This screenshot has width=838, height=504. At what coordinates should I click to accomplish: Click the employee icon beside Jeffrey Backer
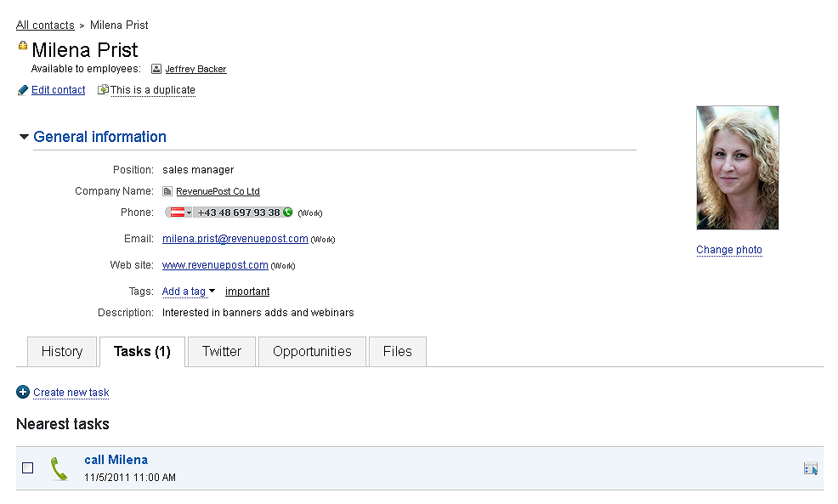coord(156,69)
